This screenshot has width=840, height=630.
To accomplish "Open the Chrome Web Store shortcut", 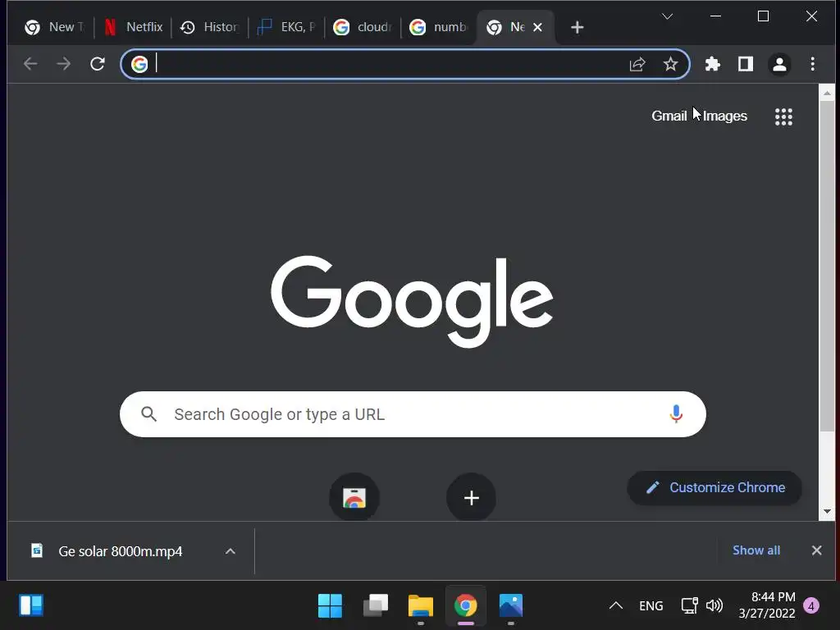I will (x=354, y=498).
